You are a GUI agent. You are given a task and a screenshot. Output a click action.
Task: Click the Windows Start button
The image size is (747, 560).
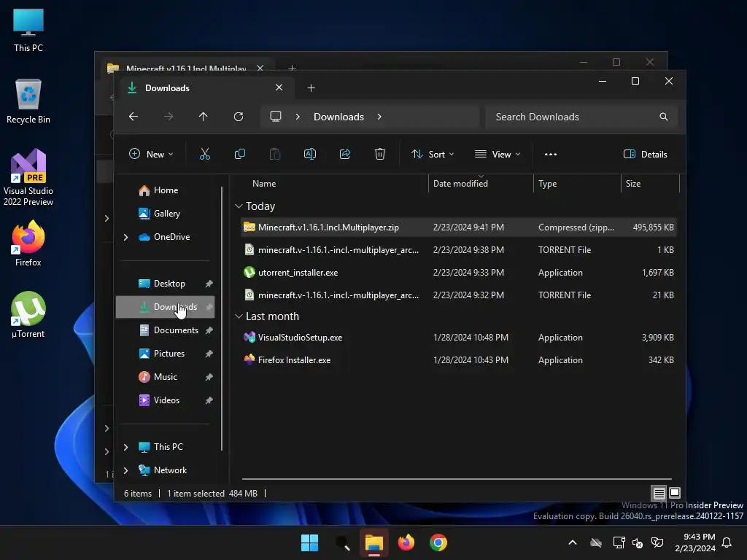[309, 542]
